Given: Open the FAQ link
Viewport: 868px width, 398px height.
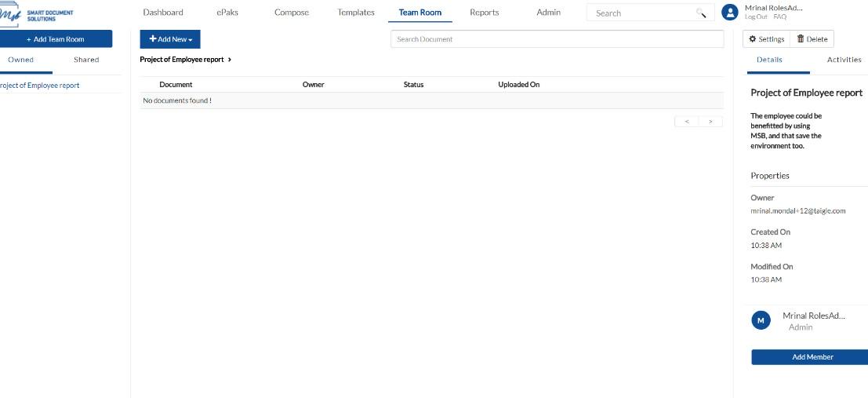Looking at the screenshot, I should click(779, 17).
